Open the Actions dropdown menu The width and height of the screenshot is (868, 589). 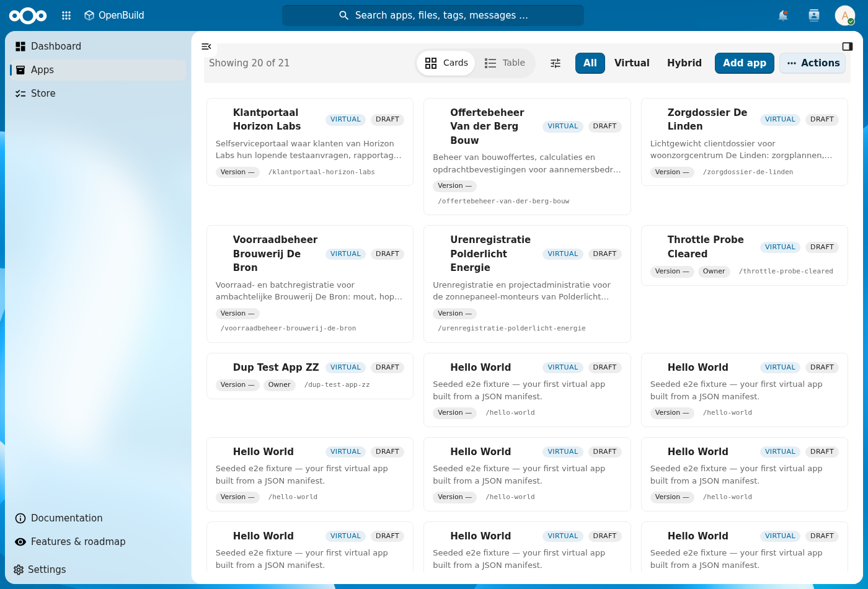tap(813, 63)
